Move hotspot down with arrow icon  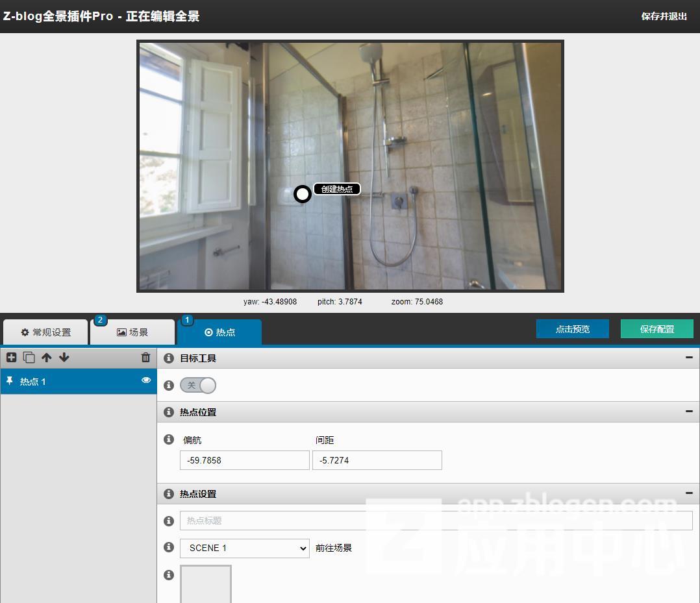[x=64, y=358]
